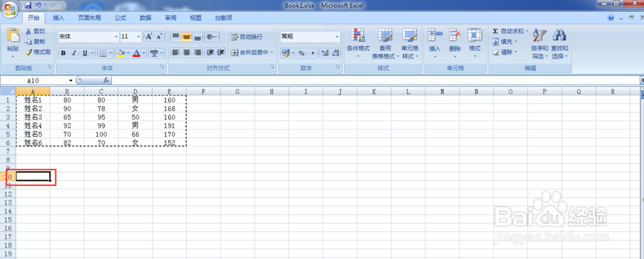Open the 宋体 font name dropdown
The image size is (644, 259).
(116, 37)
